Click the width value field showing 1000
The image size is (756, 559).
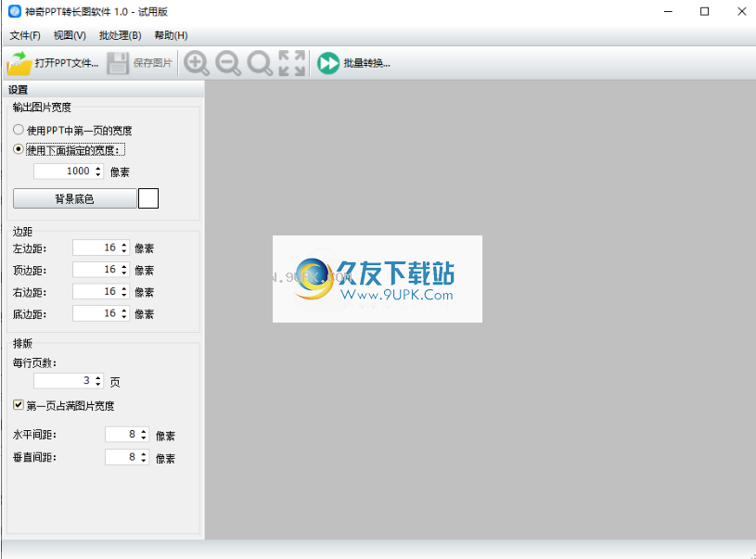tap(63, 172)
